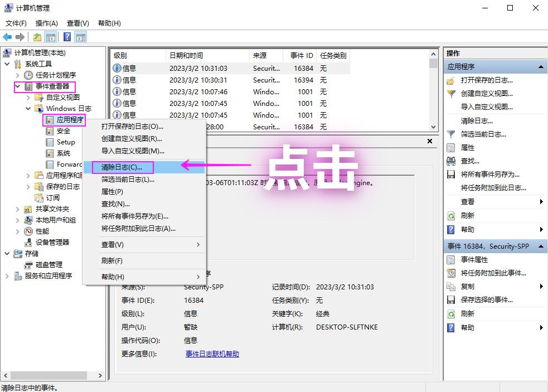Viewport: 548px width, 392px height.
Task: Collapse the Windows 日志 node
Action: (x=28, y=109)
